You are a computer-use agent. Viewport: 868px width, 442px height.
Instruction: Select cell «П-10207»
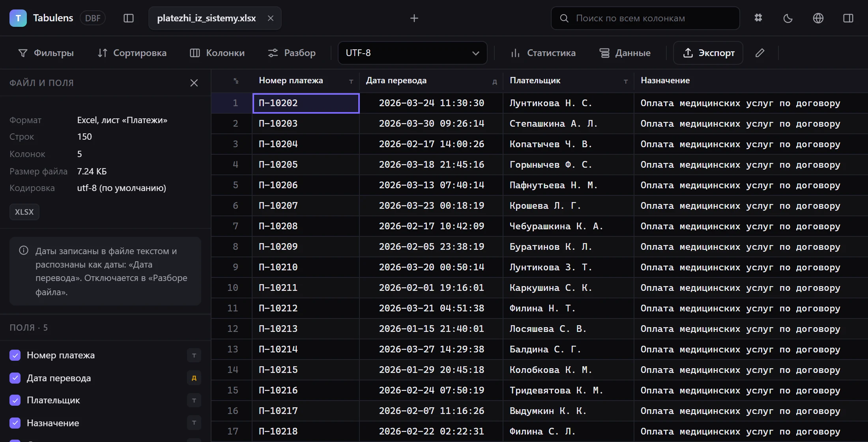pyautogui.click(x=306, y=206)
